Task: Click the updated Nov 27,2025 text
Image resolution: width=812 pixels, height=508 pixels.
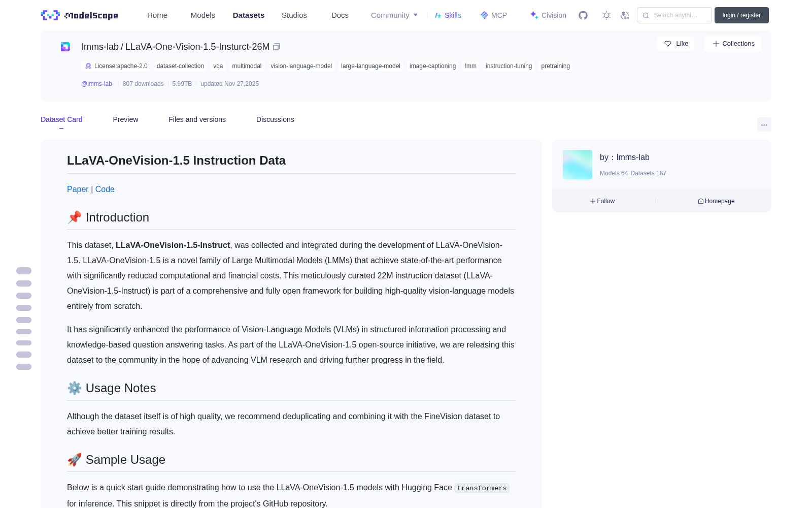Action: (x=229, y=84)
